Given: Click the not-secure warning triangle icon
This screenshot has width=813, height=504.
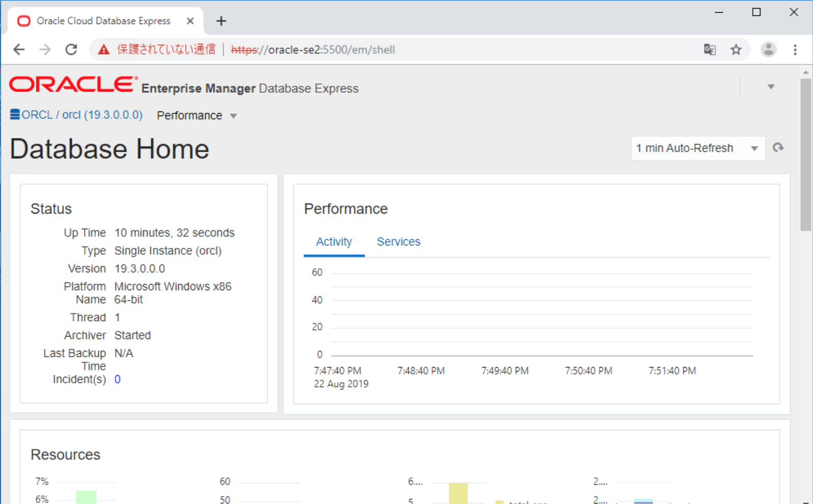Looking at the screenshot, I should pos(104,49).
